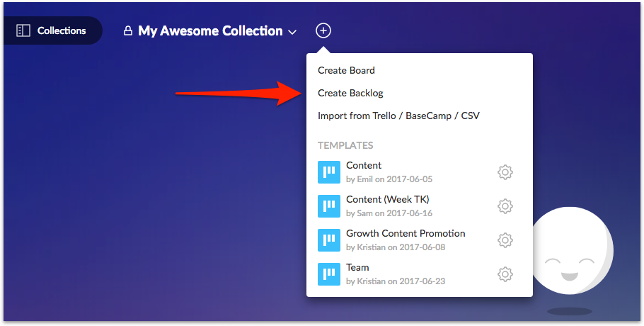Open settings gear for Team template
Viewport: 644px width, 326px height.
pyautogui.click(x=505, y=274)
